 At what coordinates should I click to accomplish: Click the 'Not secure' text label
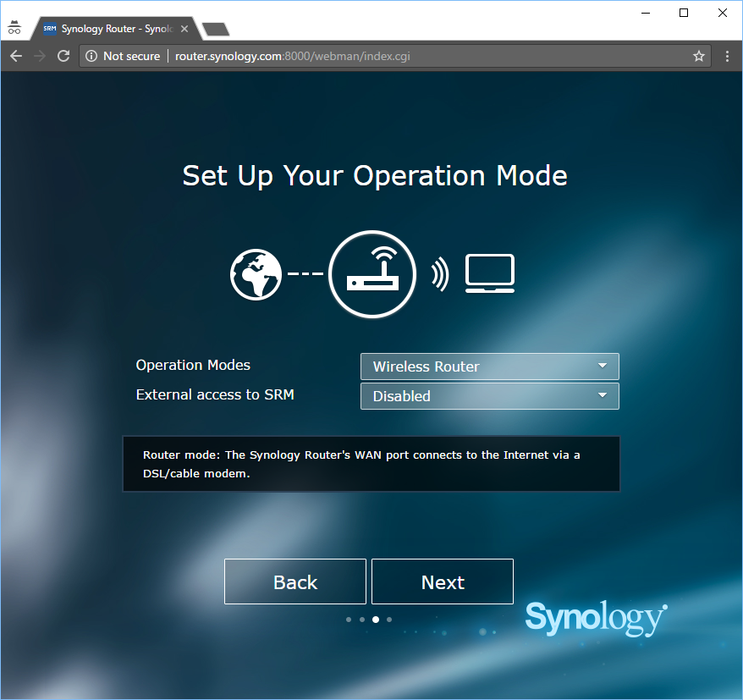[x=132, y=57]
